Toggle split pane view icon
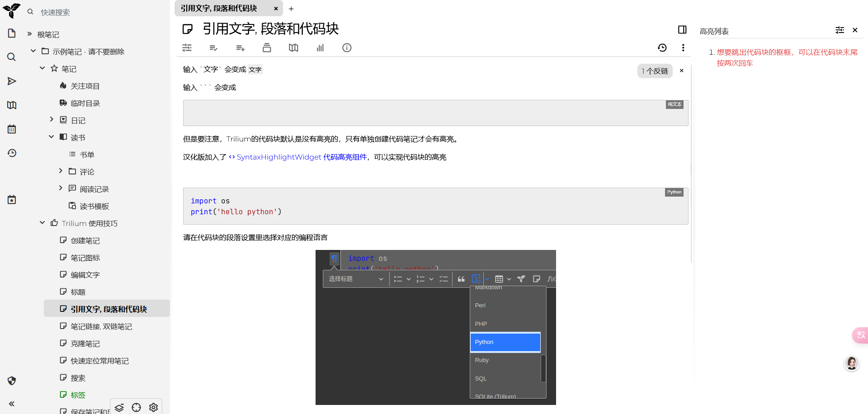The image size is (868, 414). pyautogui.click(x=682, y=30)
